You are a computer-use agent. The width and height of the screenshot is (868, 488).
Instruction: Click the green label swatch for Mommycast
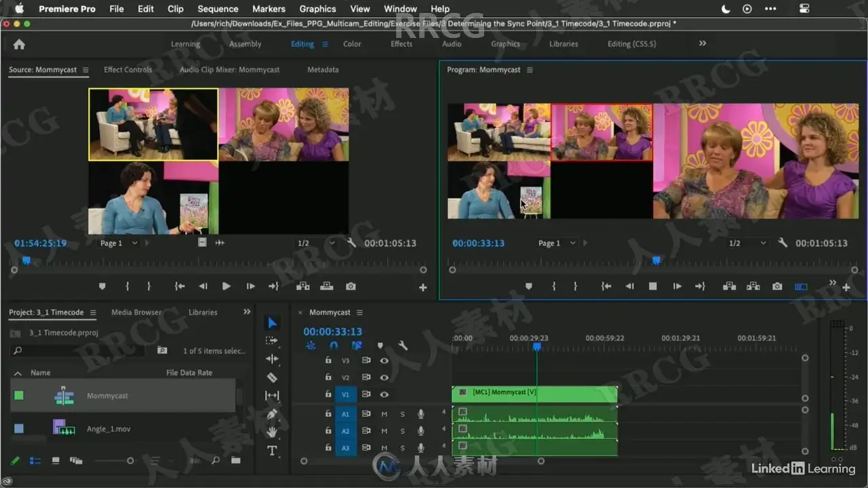tap(19, 395)
